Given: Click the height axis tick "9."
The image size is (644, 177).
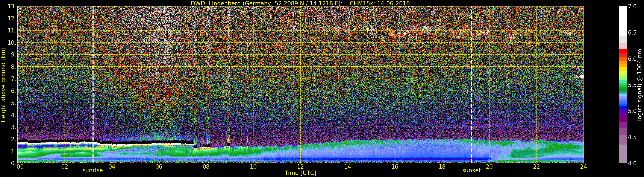Looking at the screenshot, I should coord(14,55).
